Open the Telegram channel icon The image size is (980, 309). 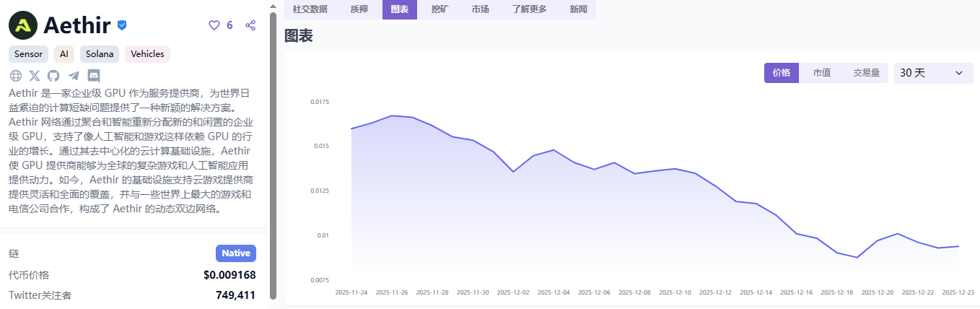[74, 75]
